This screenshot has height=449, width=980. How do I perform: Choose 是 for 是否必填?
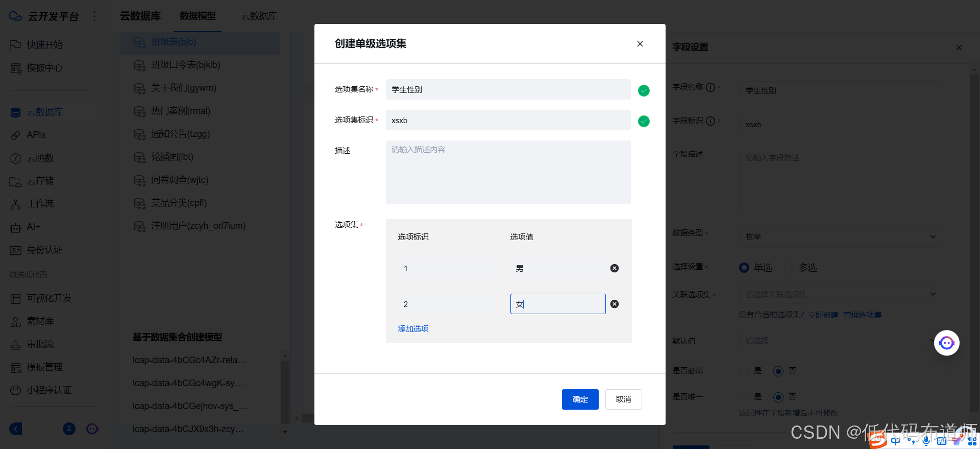click(745, 371)
